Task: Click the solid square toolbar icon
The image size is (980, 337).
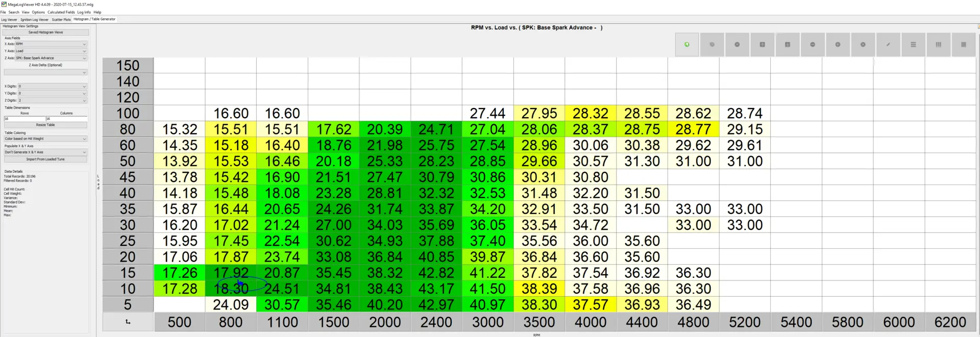Action: pos(964,44)
